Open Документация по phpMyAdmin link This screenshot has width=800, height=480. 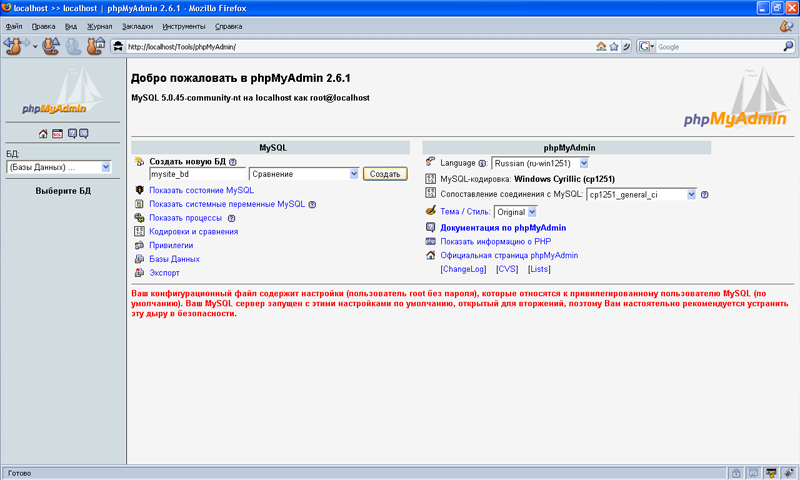503,228
